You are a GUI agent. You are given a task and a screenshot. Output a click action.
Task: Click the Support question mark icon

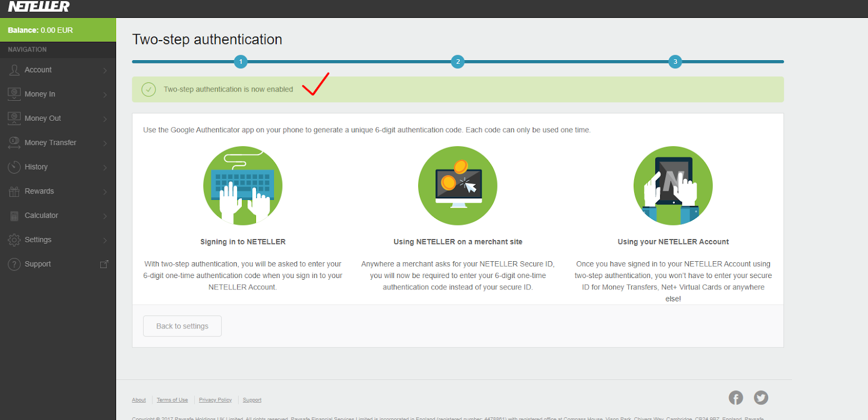14,264
